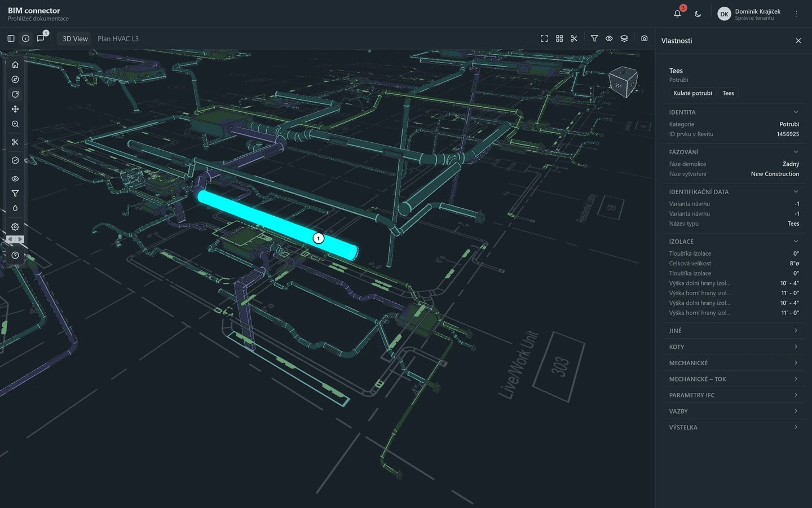The width and height of the screenshot is (812, 508).
Task: Click the scissors icon in top toolbar
Action: 574,38
